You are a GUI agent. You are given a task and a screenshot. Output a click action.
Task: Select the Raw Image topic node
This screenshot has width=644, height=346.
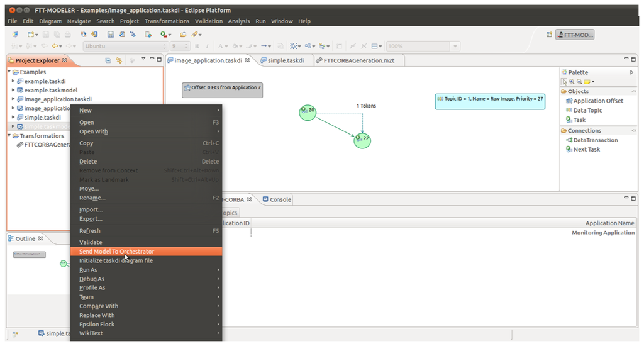pos(490,101)
